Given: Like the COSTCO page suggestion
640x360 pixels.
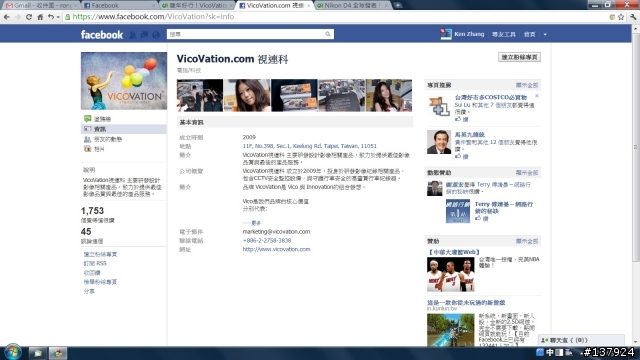Looking at the screenshot, I should (462, 119).
